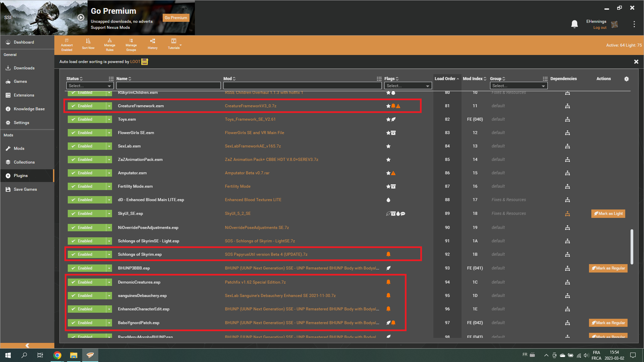Click the Sort Now toolbar icon

(x=88, y=44)
